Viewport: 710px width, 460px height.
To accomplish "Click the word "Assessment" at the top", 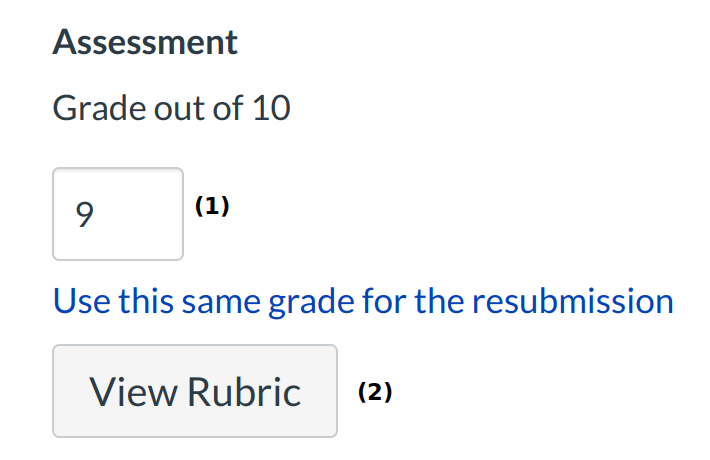I will (x=145, y=42).
